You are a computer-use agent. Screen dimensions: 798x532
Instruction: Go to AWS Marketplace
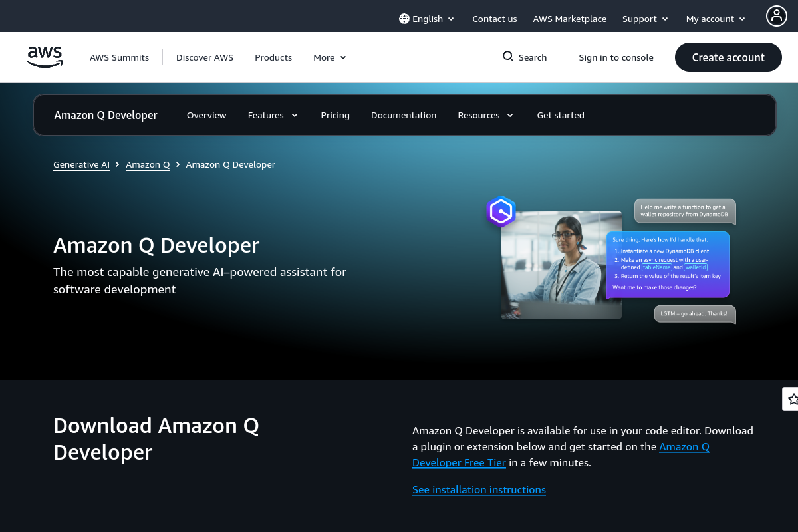click(x=570, y=19)
